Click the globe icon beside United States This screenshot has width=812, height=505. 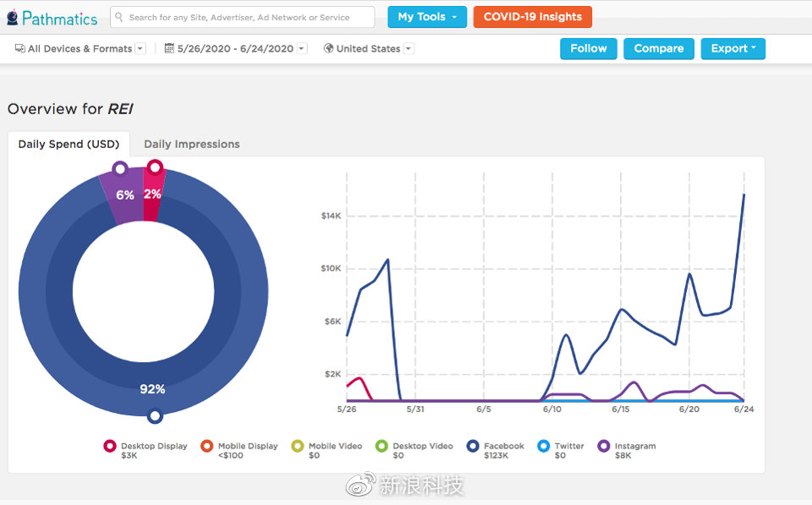pos(328,49)
